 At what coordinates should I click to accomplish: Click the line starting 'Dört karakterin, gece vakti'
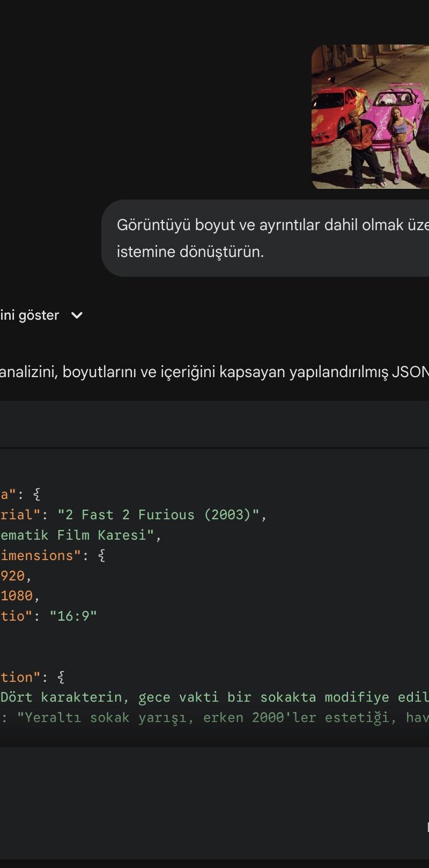214,697
